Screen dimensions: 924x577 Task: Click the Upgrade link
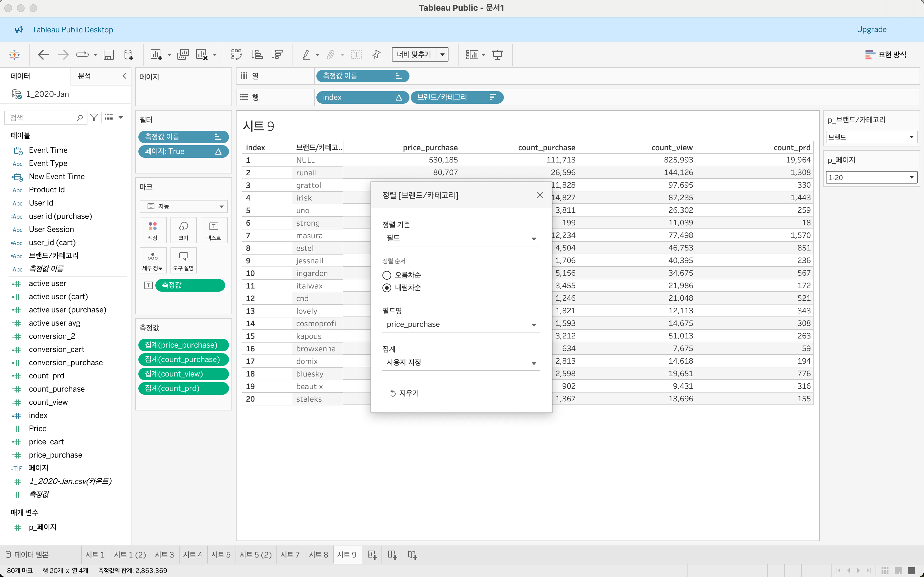[x=871, y=30]
